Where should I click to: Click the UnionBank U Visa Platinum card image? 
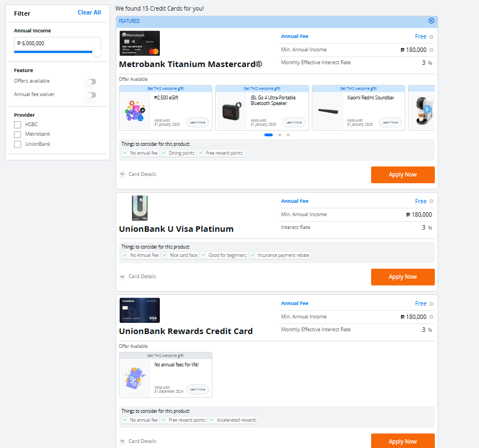pyautogui.click(x=140, y=208)
